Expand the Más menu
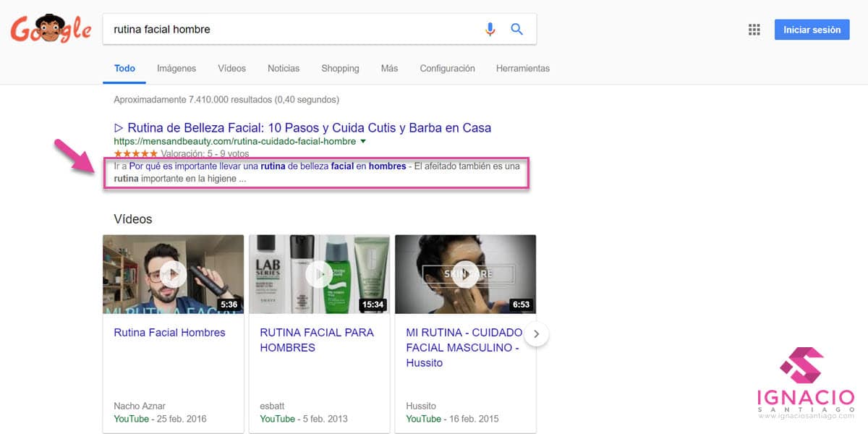This screenshot has height=434, width=868. point(389,68)
